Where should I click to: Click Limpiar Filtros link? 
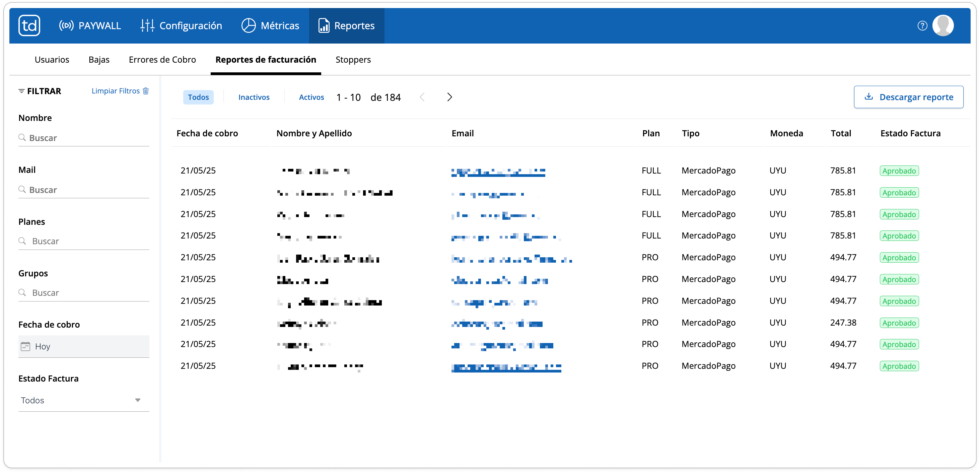[x=116, y=91]
